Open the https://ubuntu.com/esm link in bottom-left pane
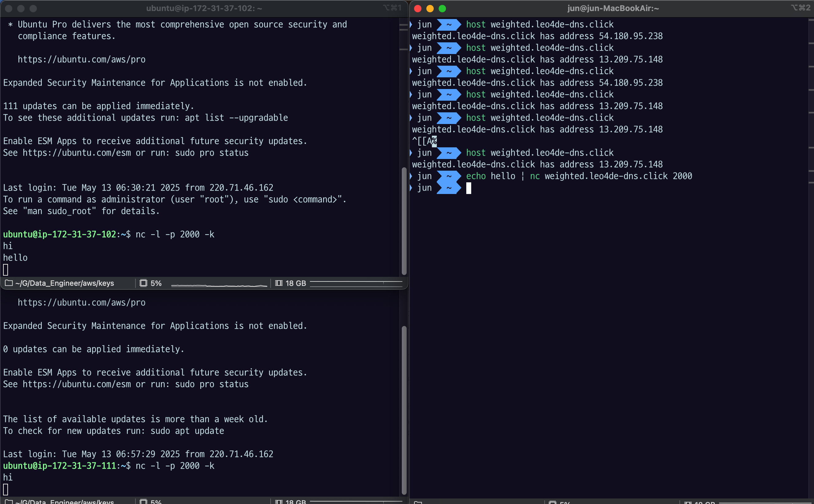Screen dimensions: 814x504 pos(76,384)
